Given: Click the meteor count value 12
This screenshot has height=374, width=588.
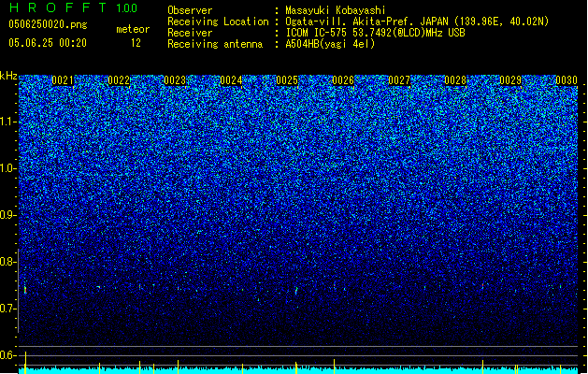Looking at the screenshot, I should 136,43.
